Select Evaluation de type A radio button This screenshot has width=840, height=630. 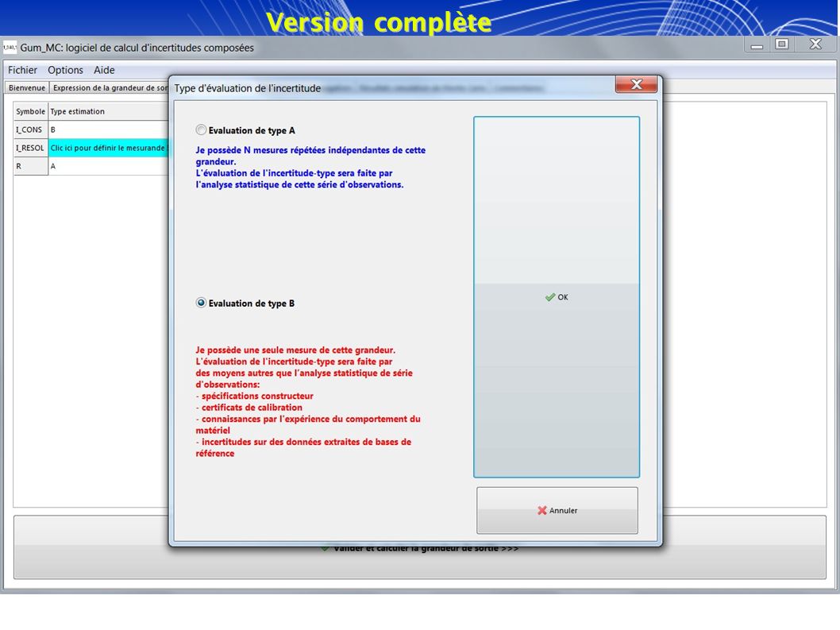click(x=201, y=130)
